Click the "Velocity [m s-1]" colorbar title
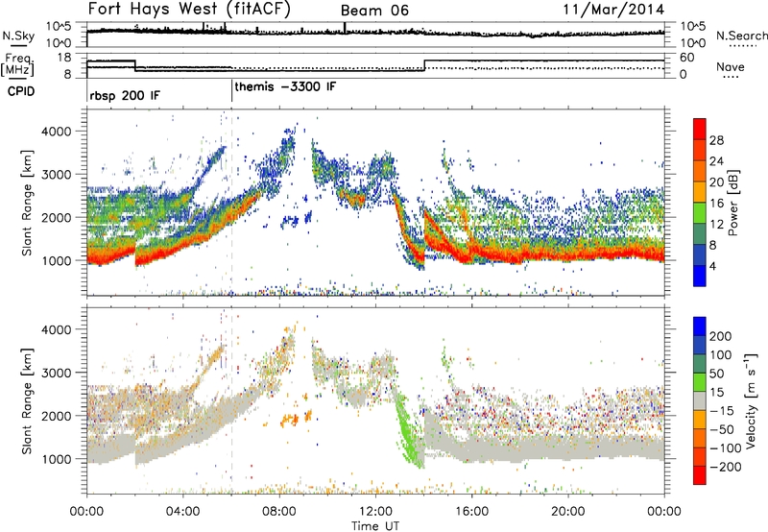The image size is (768, 532). tap(751, 400)
